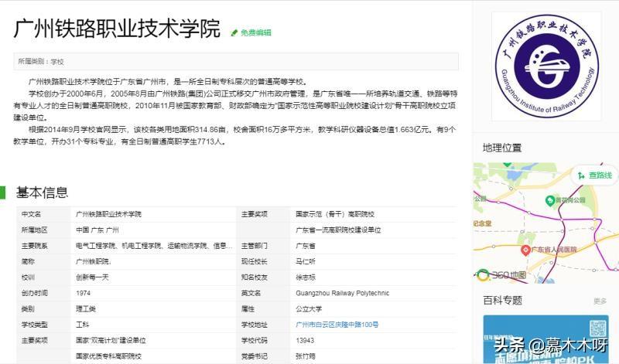
Task: Click the green pencil edit icon
Action: [x=234, y=32]
